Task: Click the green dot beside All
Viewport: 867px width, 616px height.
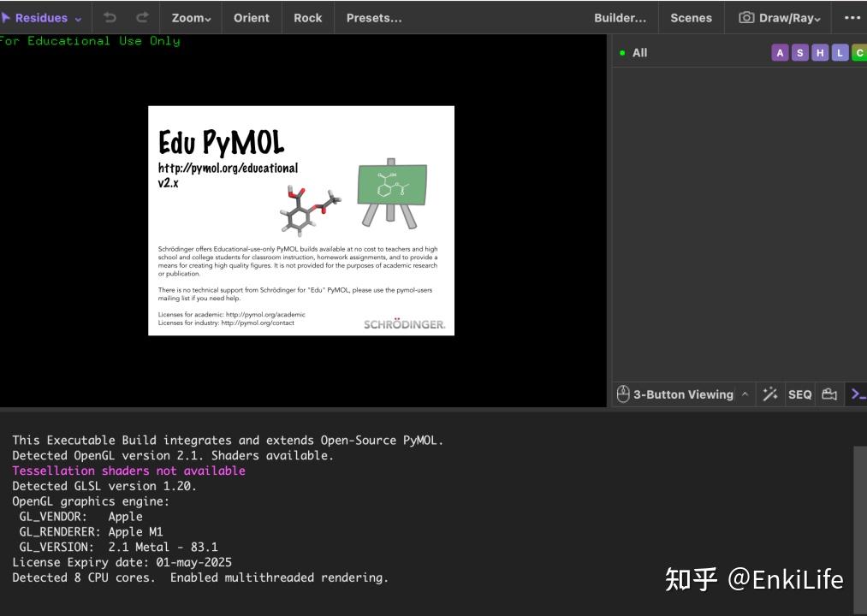Action: (622, 52)
